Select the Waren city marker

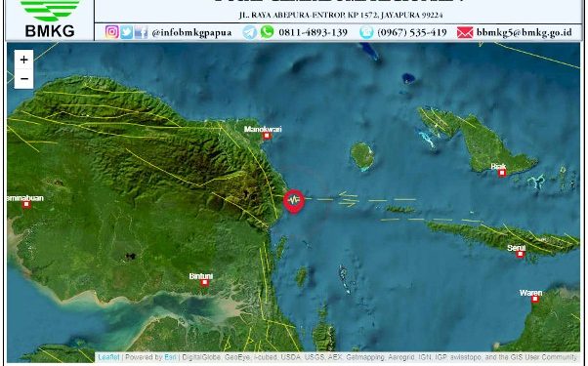tap(535, 299)
